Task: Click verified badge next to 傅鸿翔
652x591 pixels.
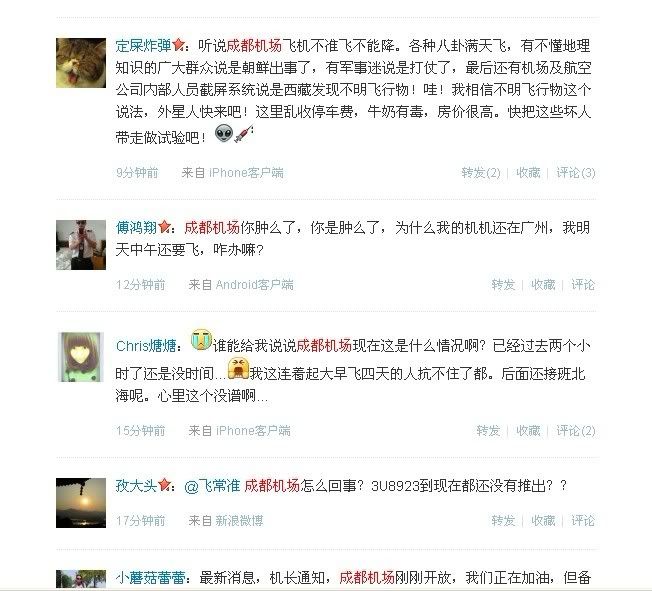Action: point(164,227)
